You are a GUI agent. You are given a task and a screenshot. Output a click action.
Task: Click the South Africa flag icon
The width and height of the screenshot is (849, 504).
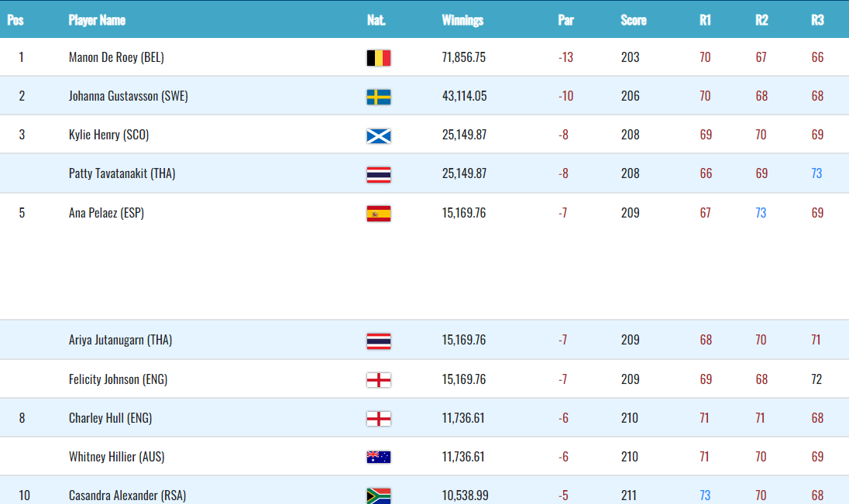pos(378,495)
